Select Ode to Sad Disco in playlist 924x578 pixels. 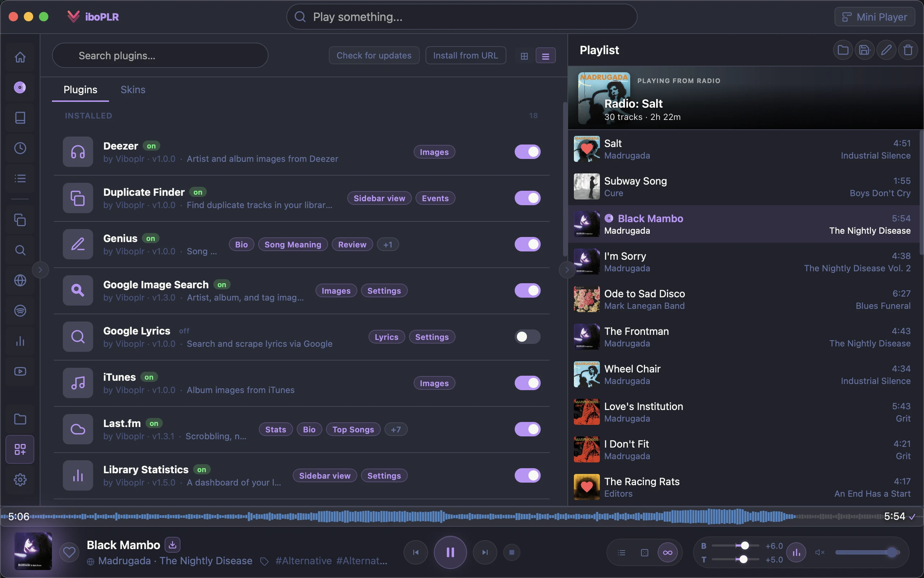click(745, 300)
